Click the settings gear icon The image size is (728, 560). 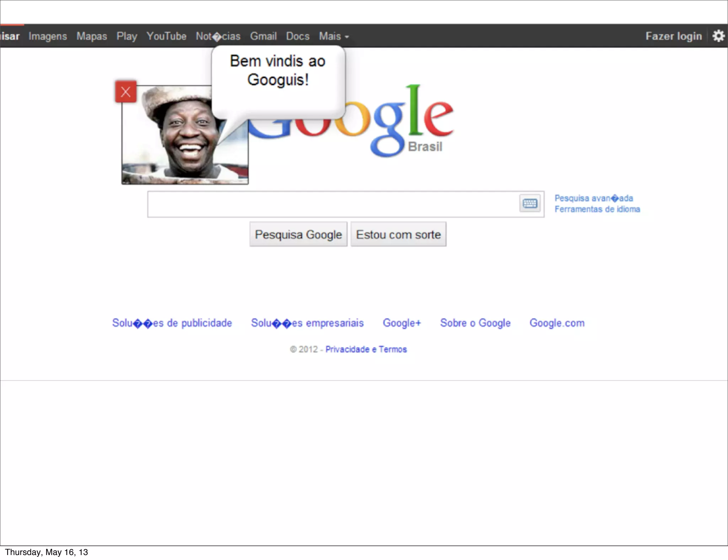click(718, 36)
